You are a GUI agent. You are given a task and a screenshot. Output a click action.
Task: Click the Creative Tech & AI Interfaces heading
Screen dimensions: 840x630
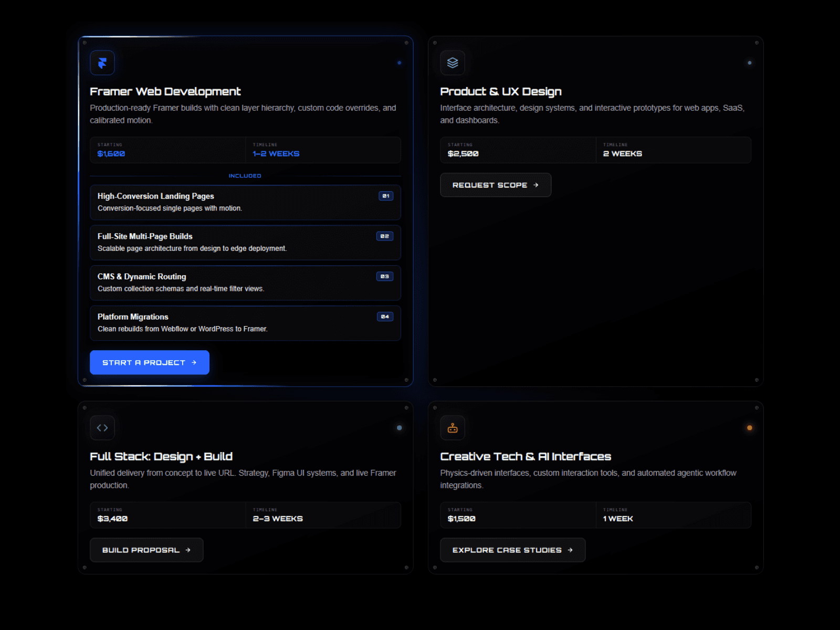[526, 456]
